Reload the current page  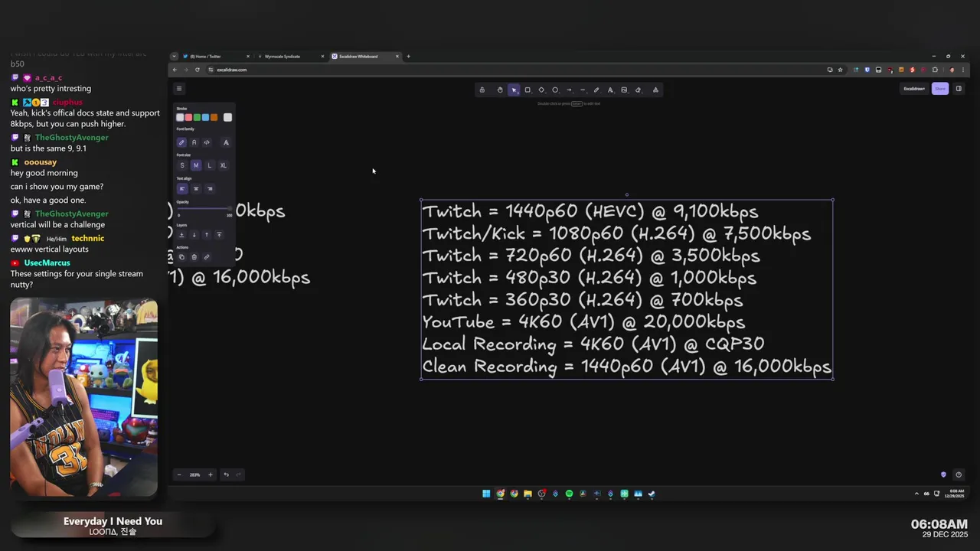pos(198,70)
